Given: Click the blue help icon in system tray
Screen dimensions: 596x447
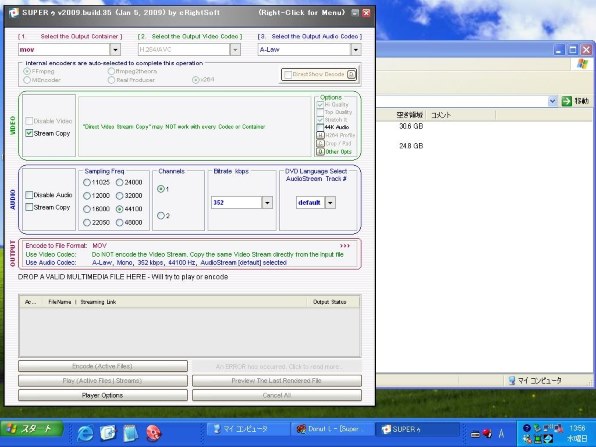Looking at the screenshot, I should (x=527, y=428).
